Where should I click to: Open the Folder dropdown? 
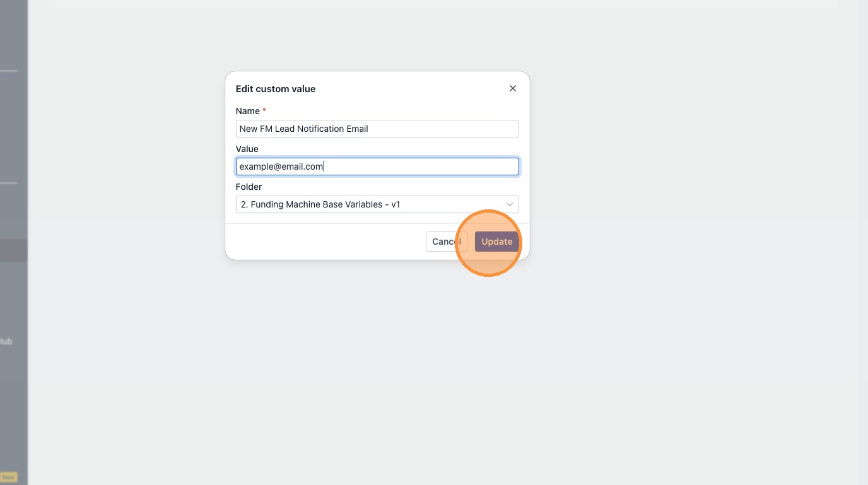click(x=377, y=204)
